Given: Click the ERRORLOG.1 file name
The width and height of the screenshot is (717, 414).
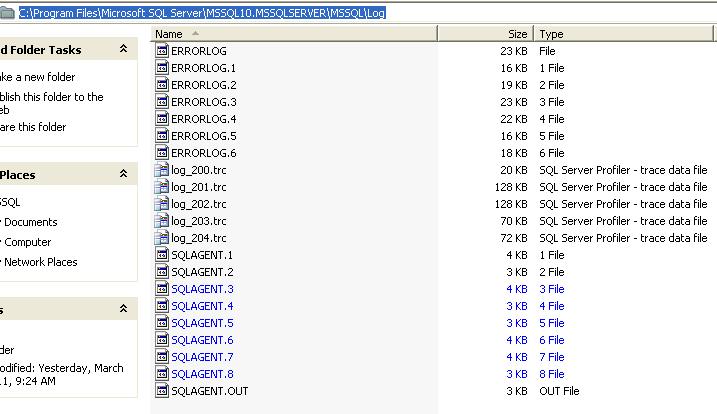Looking at the screenshot, I should [203, 68].
